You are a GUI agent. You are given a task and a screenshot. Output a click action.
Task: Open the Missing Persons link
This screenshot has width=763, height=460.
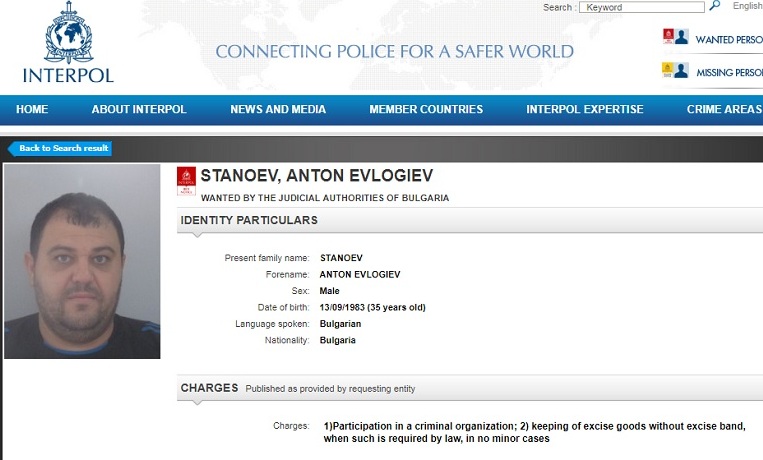tap(729, 73)
